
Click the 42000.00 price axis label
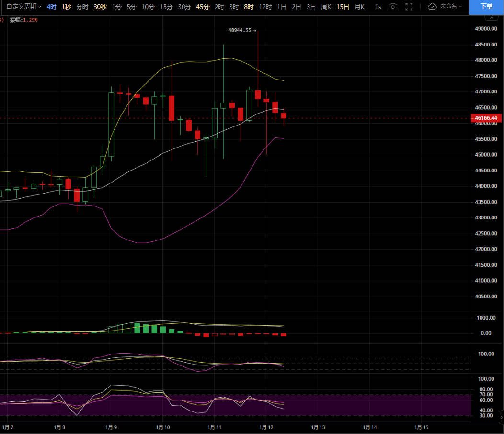point(486,249)
